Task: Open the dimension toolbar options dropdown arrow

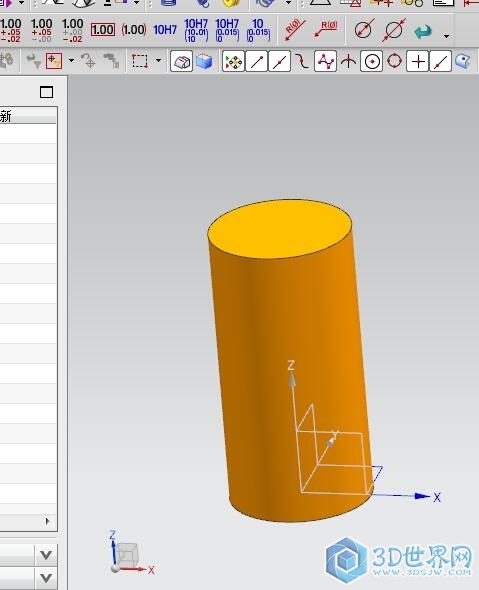Action: tap(446, 36)
